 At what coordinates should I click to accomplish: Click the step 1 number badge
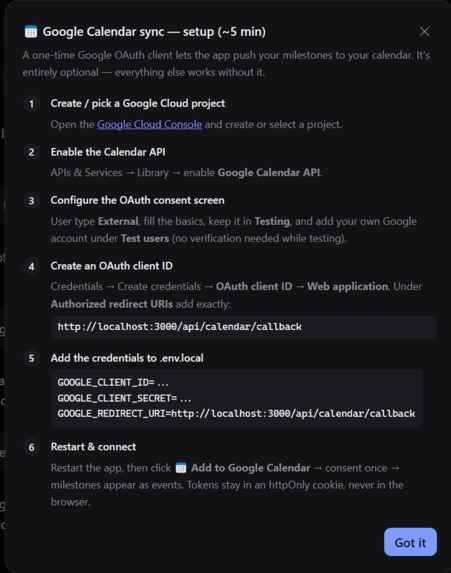(31, 104)
